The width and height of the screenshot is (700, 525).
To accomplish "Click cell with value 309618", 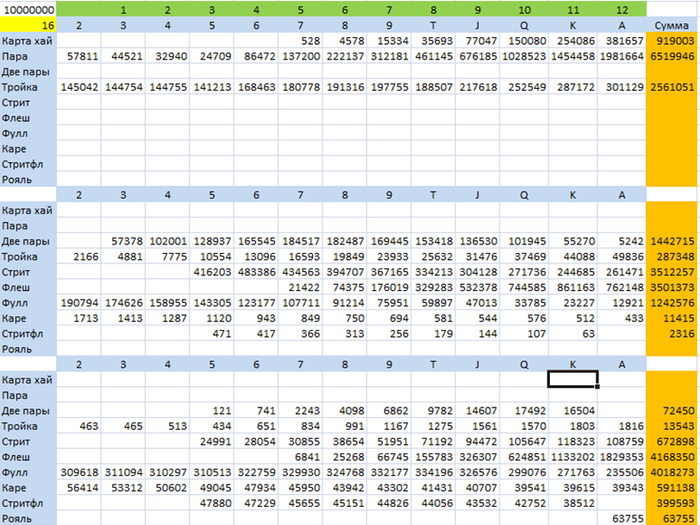I will point(79,472).
